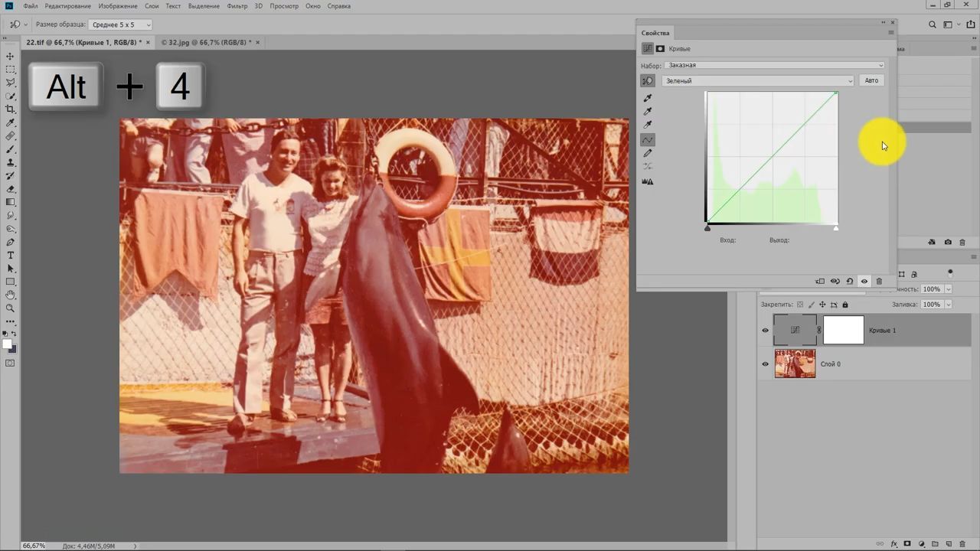Open the Зеленый channel dropdown

[758, 81]
